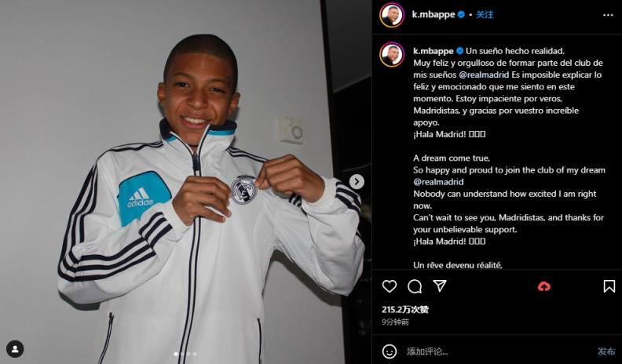Click the @realmadrid mention in English text
This screenshot has height=364, width=622.
click(x=438, y=182)
